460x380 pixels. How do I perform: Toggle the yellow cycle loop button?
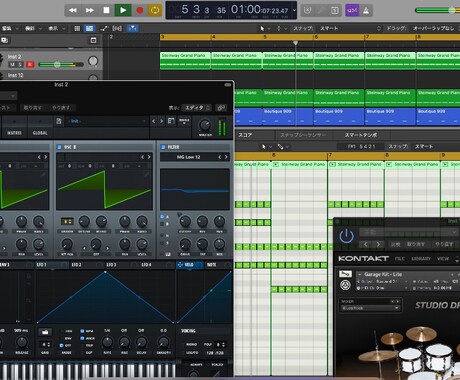pyautogui.click(x=155, y=10)
